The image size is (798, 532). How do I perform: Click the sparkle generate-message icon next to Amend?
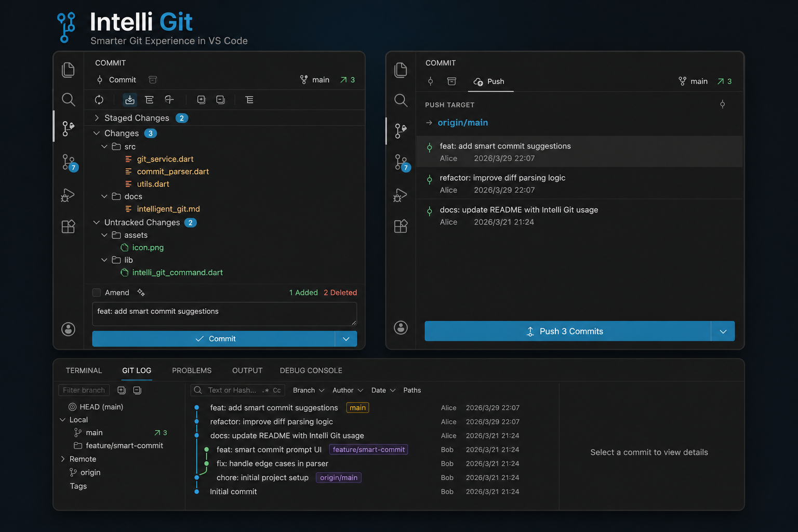coord(141,292)
